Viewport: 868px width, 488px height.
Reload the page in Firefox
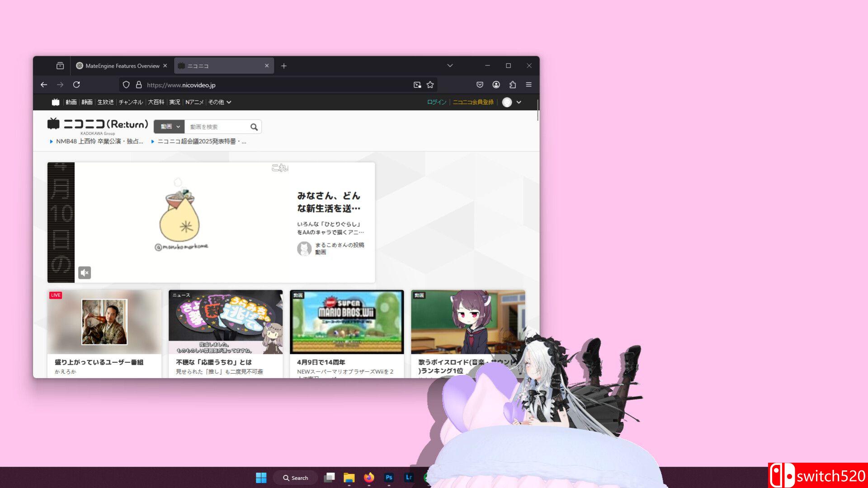point(76,84)
